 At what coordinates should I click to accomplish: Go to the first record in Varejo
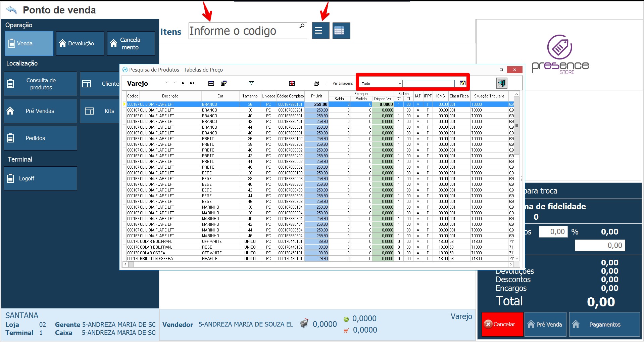pyautogui.click(x=166, y=83)
